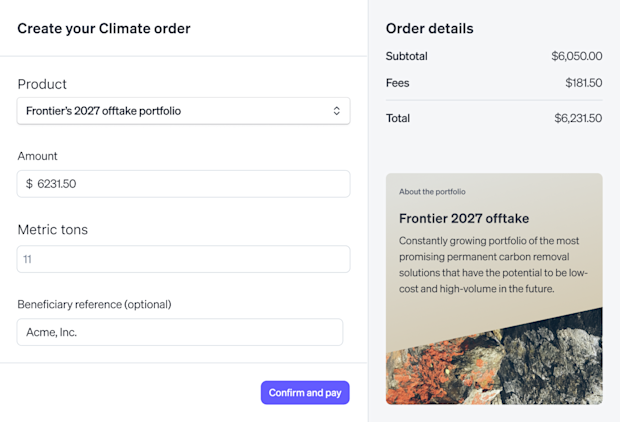Click the Beneficiary reference (optional) label
Image resolution: width=620 pixels, height=422 pixels.
(x=95, y=305)
